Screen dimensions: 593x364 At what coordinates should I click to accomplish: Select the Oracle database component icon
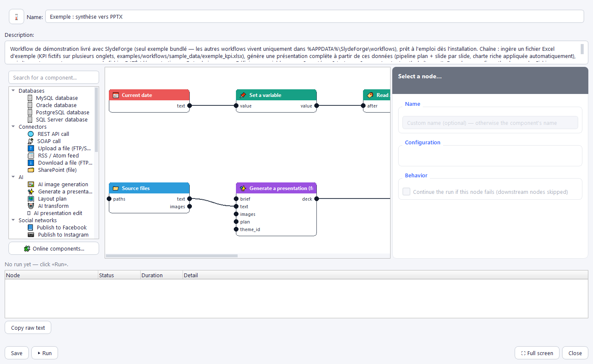pyautogui.click(x=30, y=105)
